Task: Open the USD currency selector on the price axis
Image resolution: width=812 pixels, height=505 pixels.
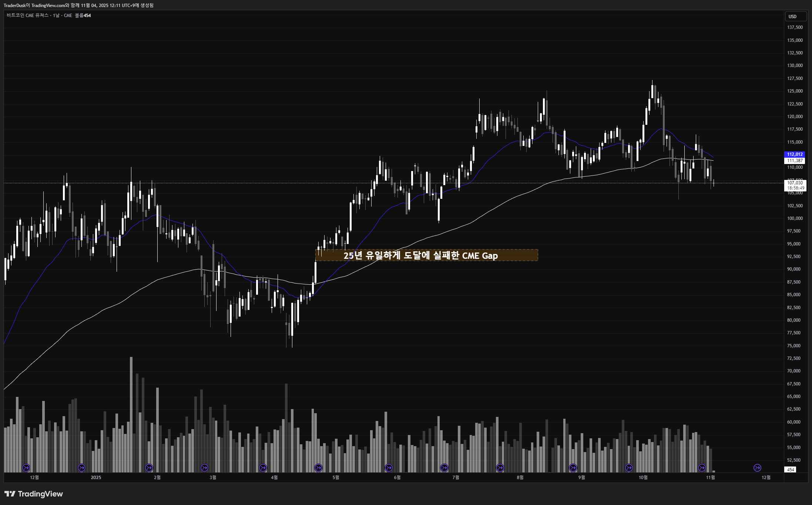Action: pyautogui.click(x=796, y=16)
